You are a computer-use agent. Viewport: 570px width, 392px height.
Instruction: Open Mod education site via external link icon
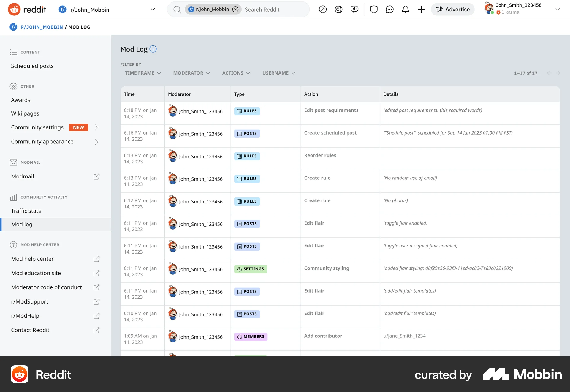[96, 273]
